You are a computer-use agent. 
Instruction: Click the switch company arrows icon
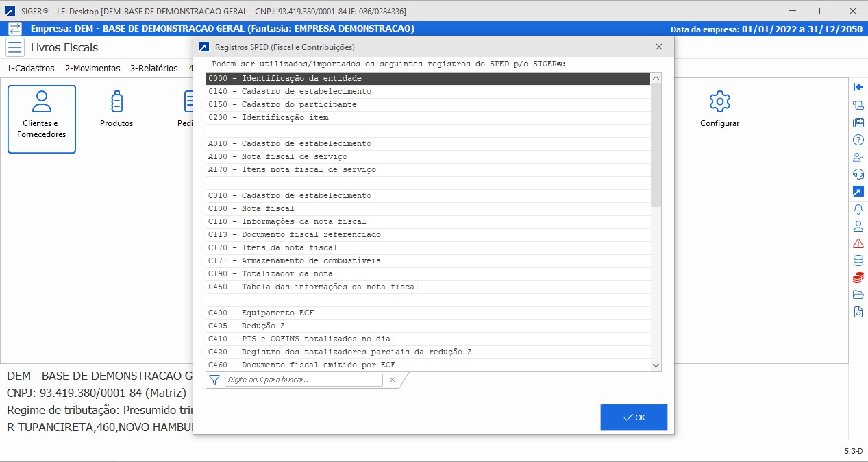point(14,29)
